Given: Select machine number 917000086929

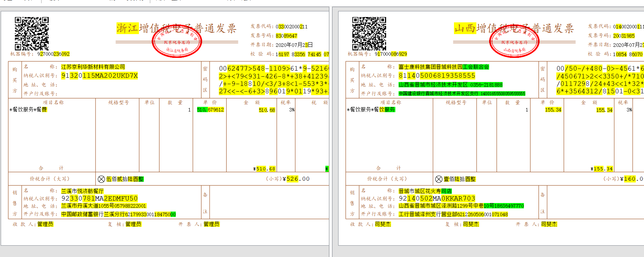Looking at the screenshot, I should (x=391, y=54).
